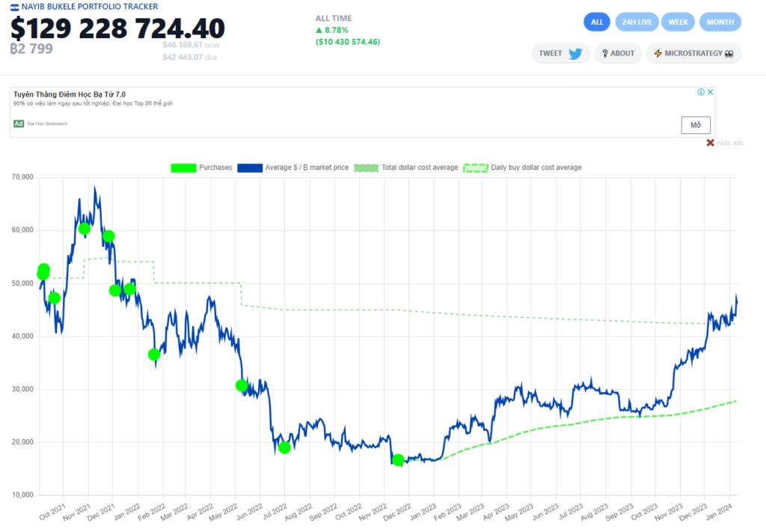Click the profit amount "($10 430 574.46)"
766x532 pixels.
348,42
